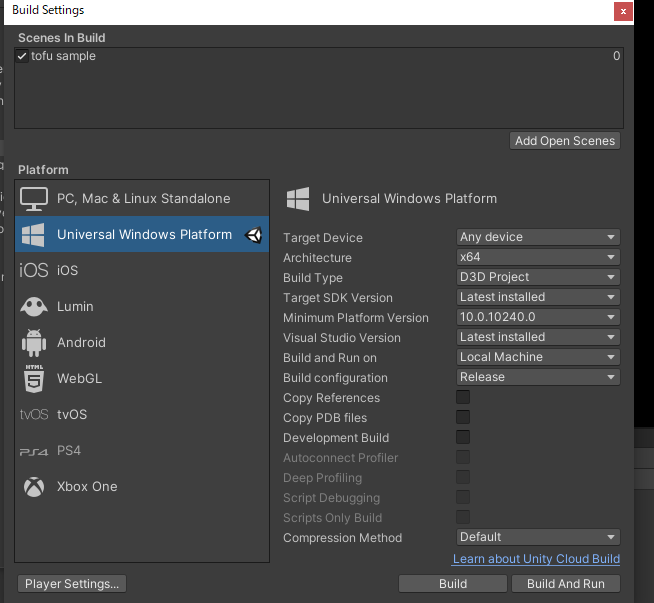Image resolution: width=654 pixels, height=603 pixels.
Task: Toggle the Scripts Only Build checkbox
Action: 463,518
